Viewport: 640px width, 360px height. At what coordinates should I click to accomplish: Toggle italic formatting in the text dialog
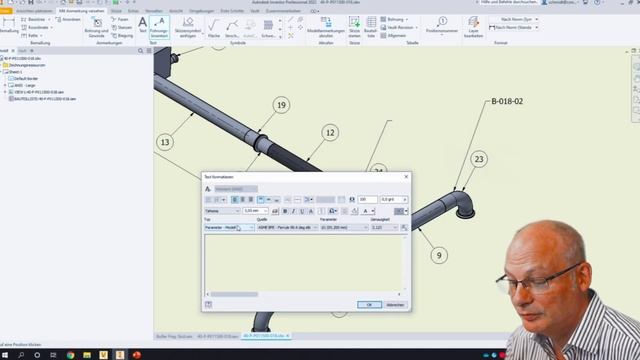(293, 211)
